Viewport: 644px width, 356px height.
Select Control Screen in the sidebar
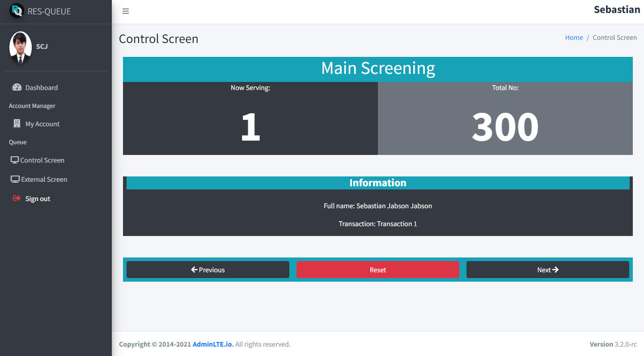(56, 160)
